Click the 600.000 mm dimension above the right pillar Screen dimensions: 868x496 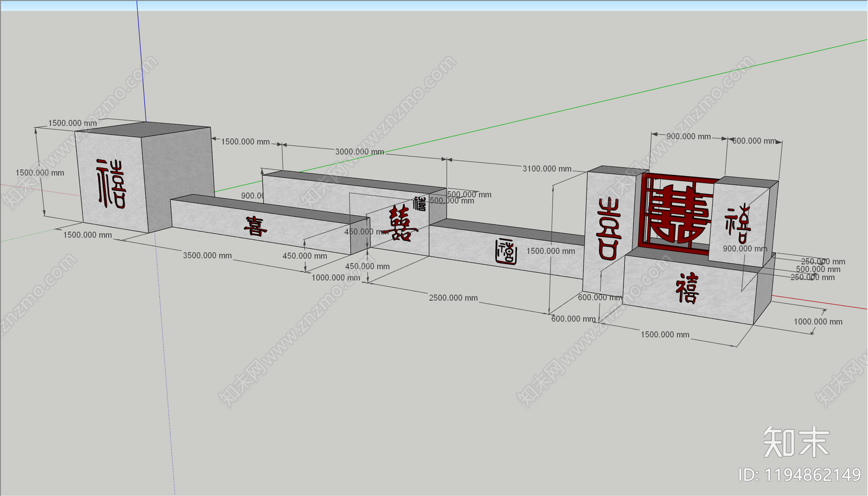754,141
